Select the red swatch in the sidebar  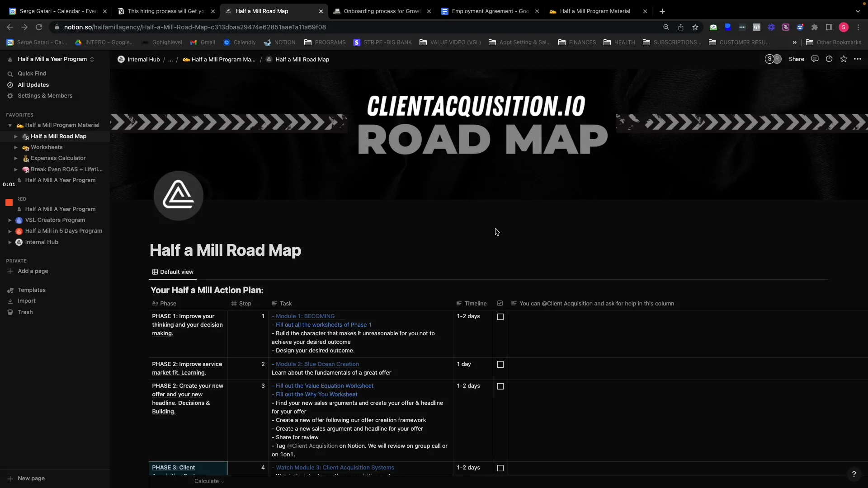click(x=9, y=202)
